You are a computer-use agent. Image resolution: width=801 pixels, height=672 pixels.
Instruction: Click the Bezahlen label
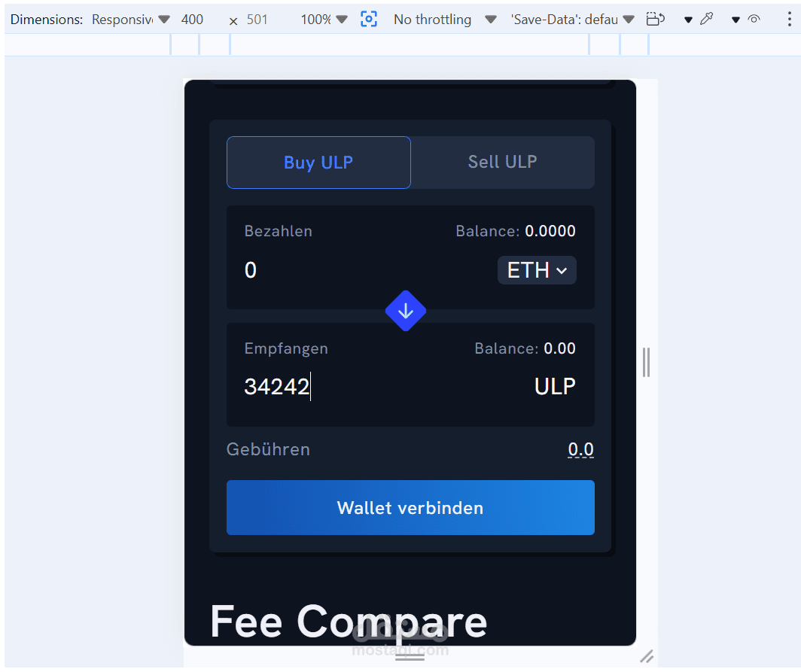tap(279, 231)
